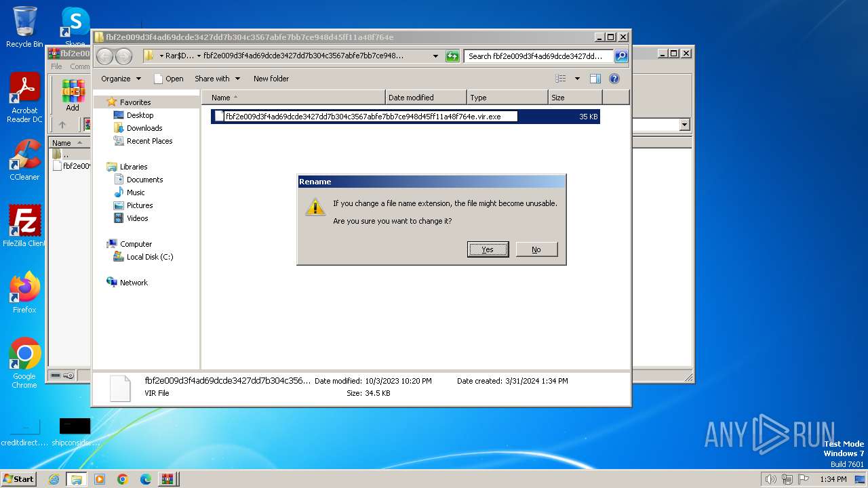Open Explorer Help question mark icon
The width and height of the screenshot is (868, 488).
[614, 79]
